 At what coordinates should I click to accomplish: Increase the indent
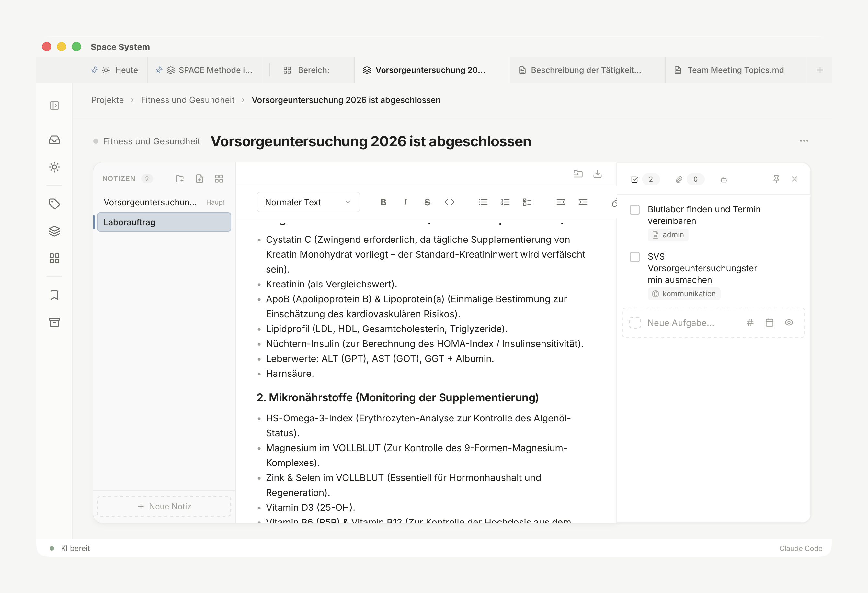[x=583, y=202]
